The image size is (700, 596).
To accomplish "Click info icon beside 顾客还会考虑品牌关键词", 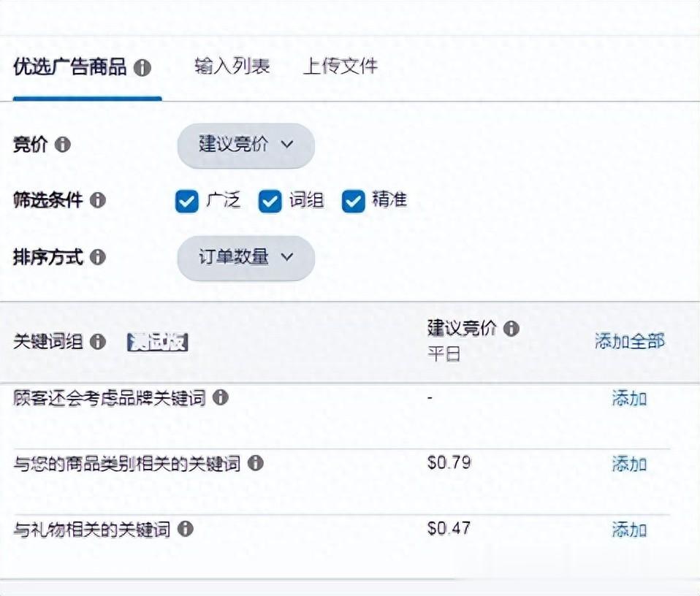I will (220, 398).
